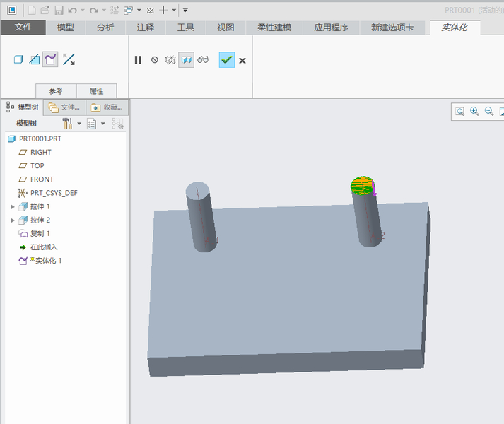This screenshot has width=504, height=424.
Task: Flip the material side direction icon
Action: tap(69, 59)
